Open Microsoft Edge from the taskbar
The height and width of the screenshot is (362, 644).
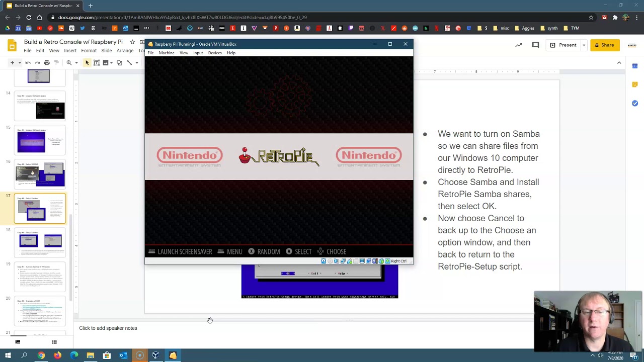point(74,355)
